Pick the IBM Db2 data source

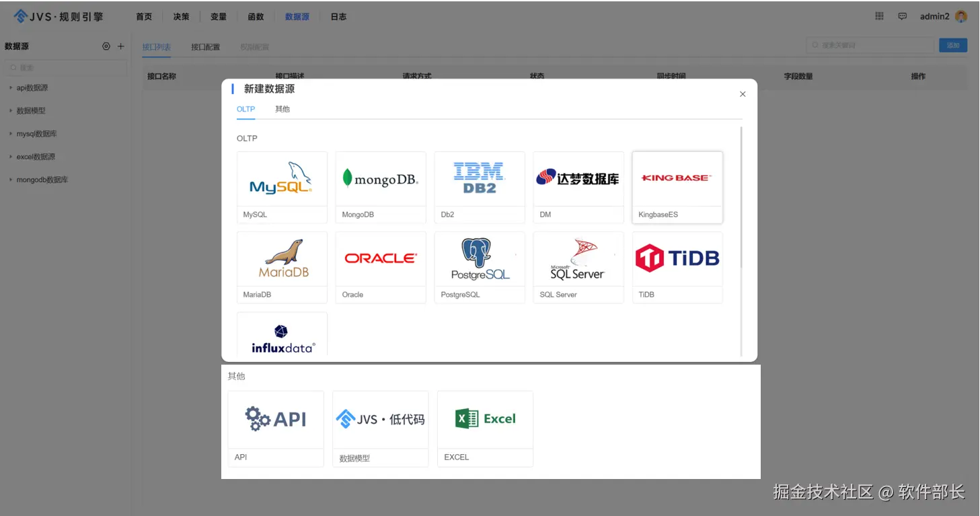pyautogui.click(x=480, y=187)
